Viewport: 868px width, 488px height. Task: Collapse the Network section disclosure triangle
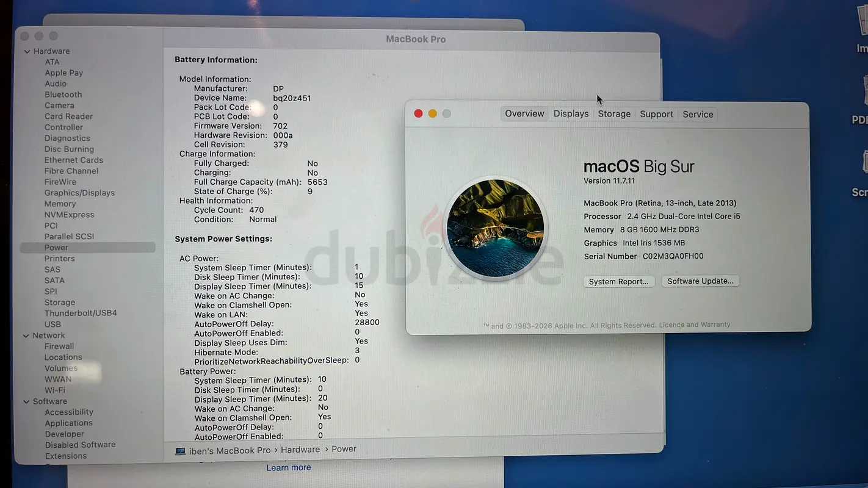click(x=27, y=335)
